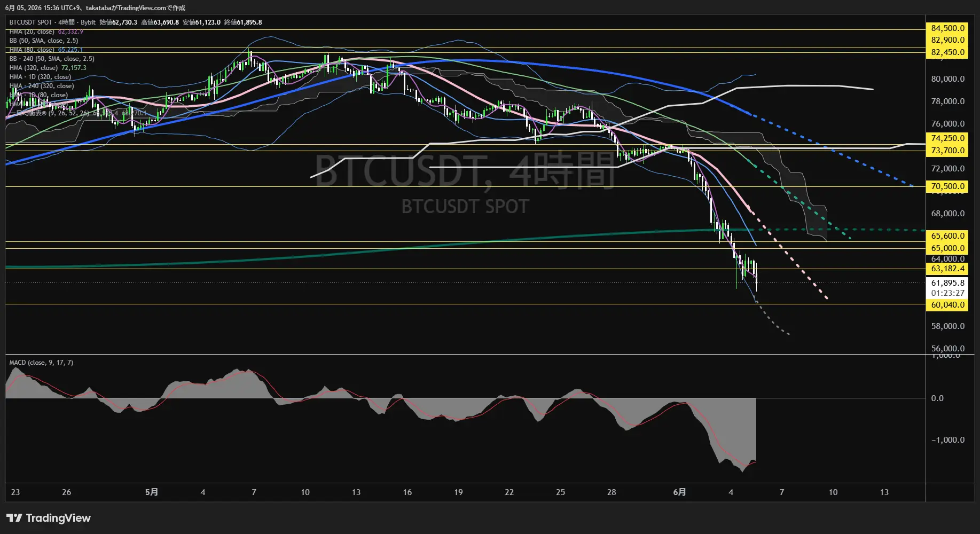
Task: Click the 01:23:27 bar countdown timer
Action: point(948,293)
